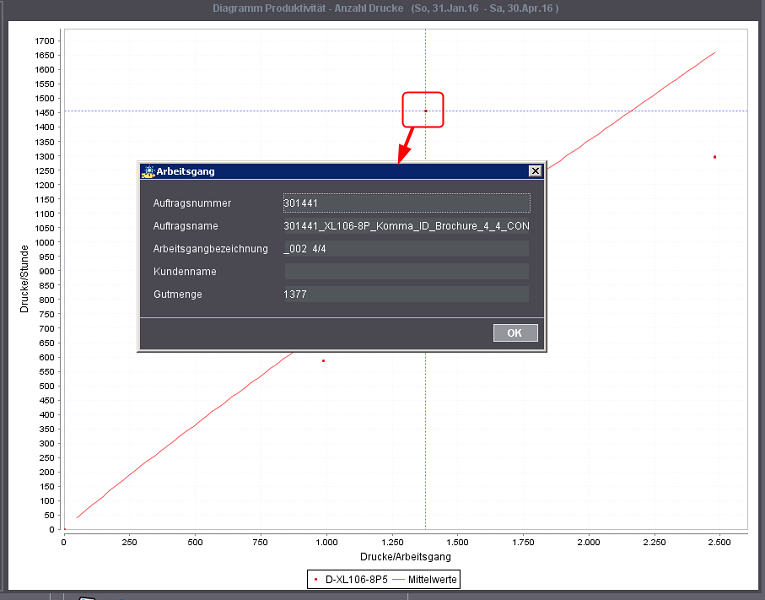
Task: Click into the Auftragsname field
Action: pos(406,226)
